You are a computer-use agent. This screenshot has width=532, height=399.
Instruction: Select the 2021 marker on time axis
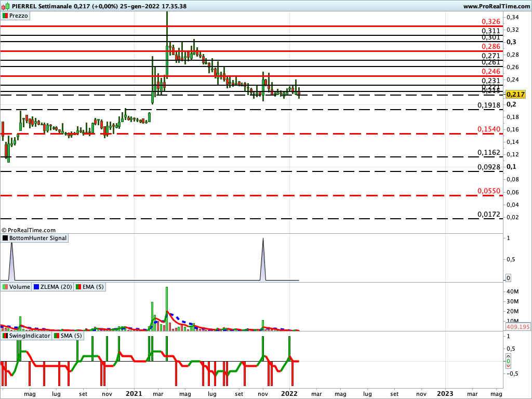click(x=134, y=393)
